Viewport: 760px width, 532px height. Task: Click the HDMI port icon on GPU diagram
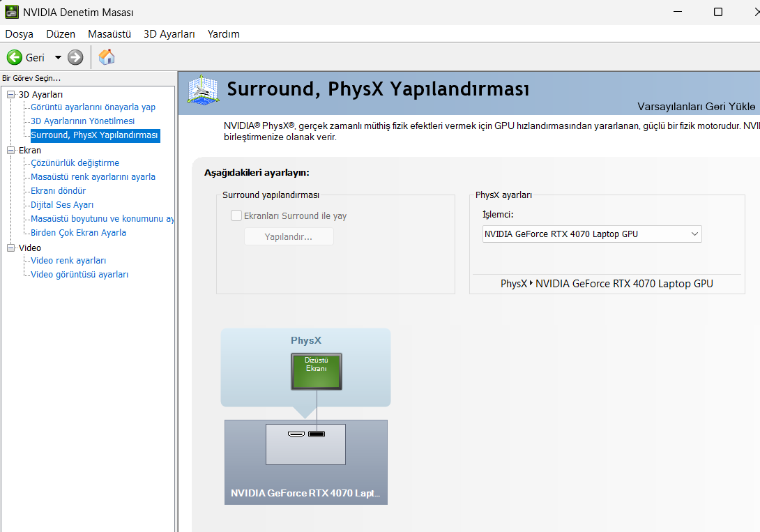[296, 434]
